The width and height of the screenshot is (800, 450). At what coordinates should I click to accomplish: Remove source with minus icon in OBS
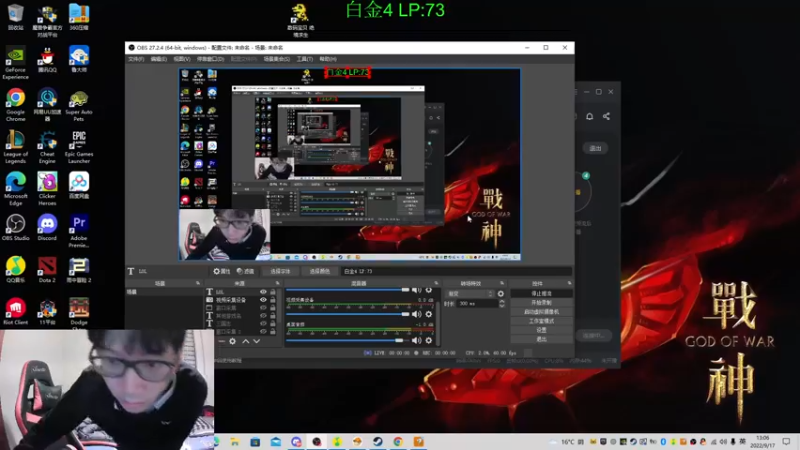click(x=221, y=341)
